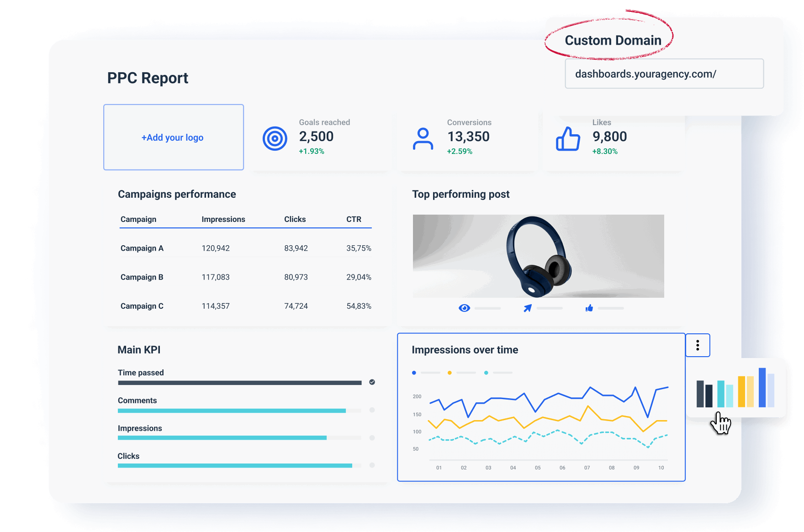804x532 pixels.
Task: Select the Campaign column header
Action: (138, 219)
